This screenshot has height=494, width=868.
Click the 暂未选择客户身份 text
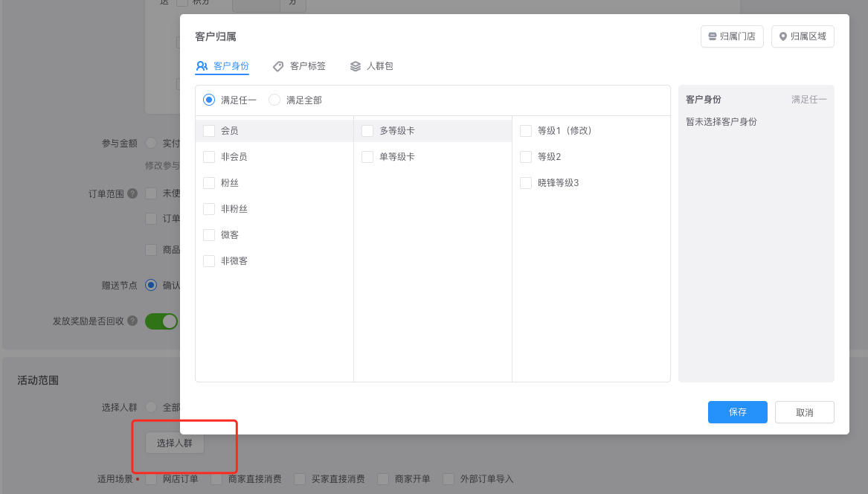coord(721,122)
